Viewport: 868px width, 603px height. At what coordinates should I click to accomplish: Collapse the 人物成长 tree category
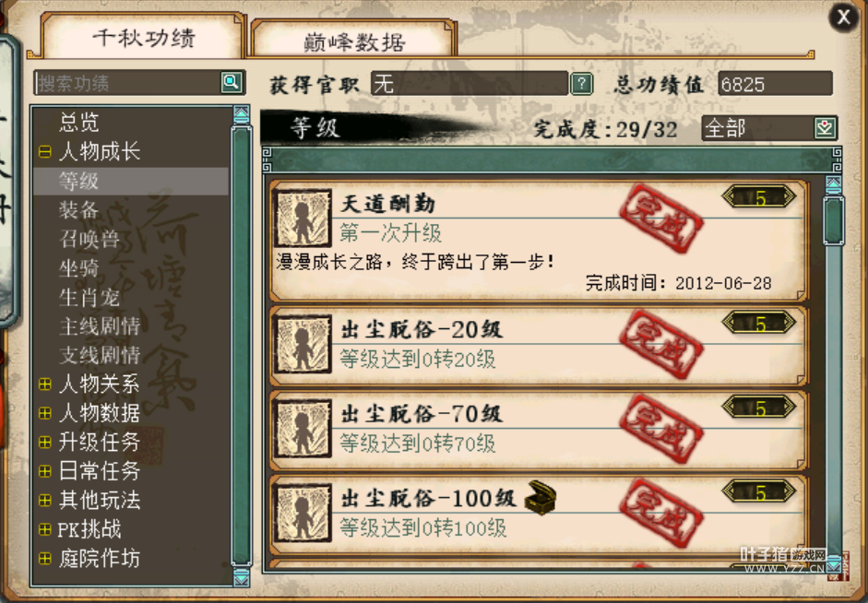45,151
